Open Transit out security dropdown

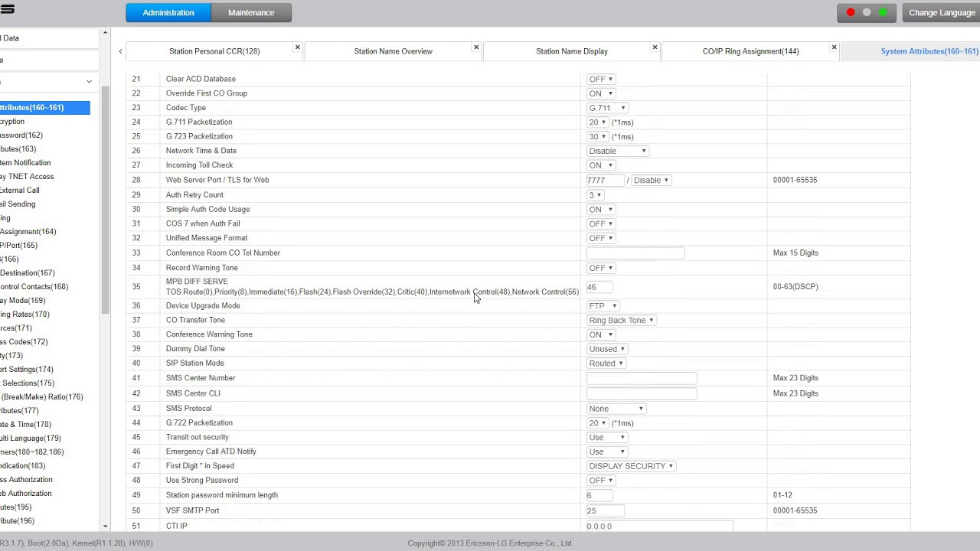coord(607,437)
